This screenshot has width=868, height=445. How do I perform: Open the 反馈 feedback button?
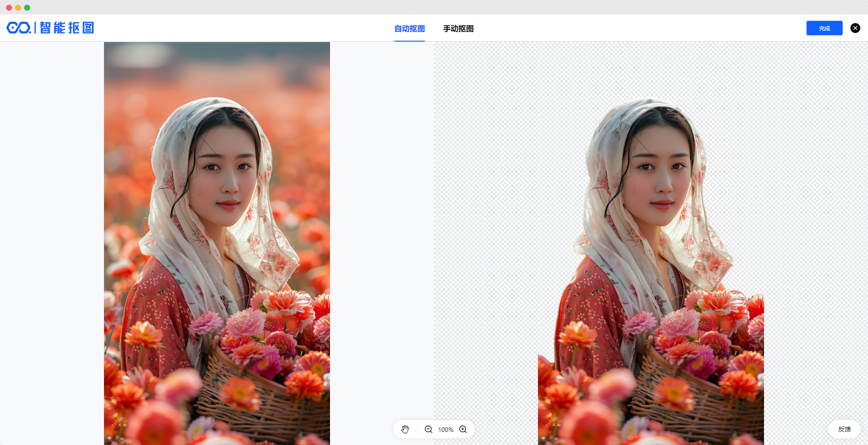pyautogui.click(x=844, y=429)
